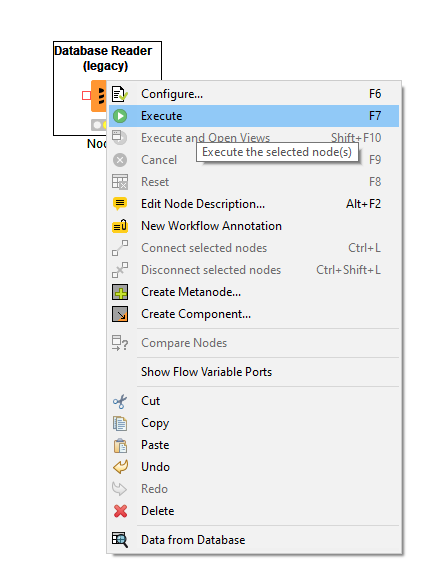
Task: Click the Disconnect selected nodes icon
Action: point(120,270)
